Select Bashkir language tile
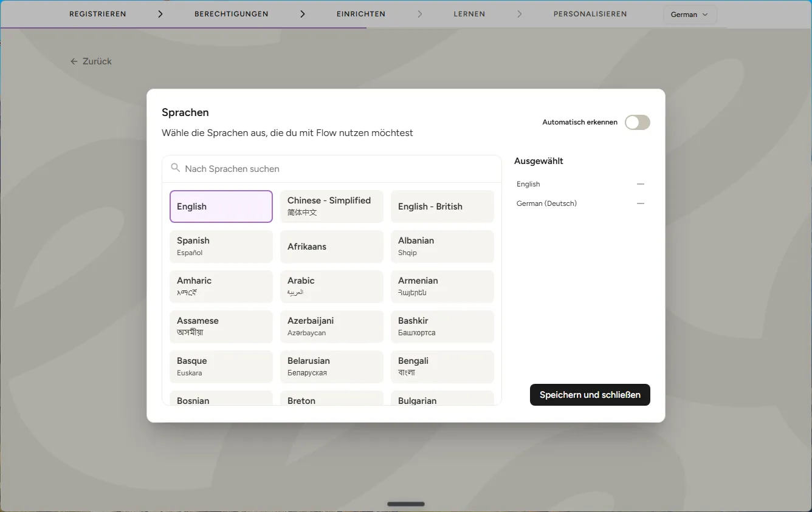 (x=442, y=327)
